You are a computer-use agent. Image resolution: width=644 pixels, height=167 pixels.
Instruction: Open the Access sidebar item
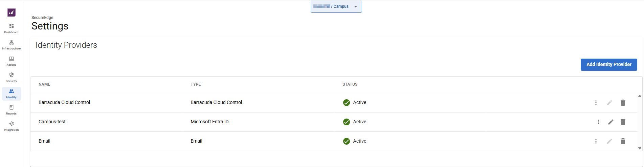pos(12,61)
